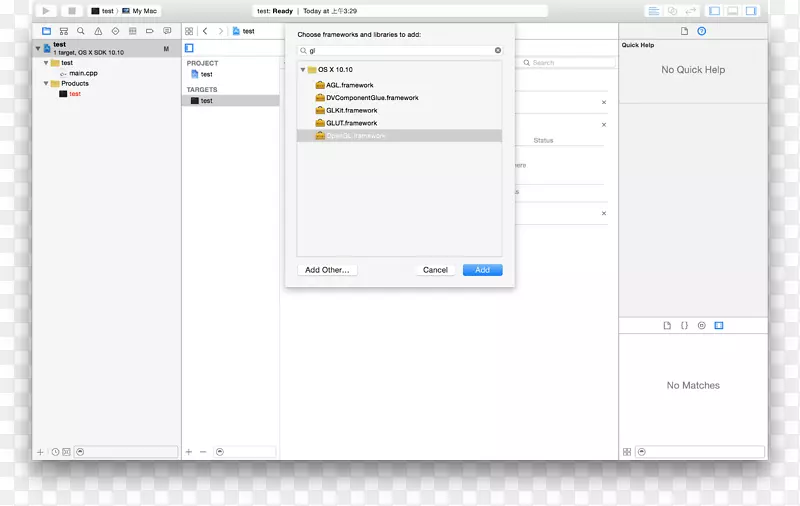Show only recent files filter

(x=55, y=452)
